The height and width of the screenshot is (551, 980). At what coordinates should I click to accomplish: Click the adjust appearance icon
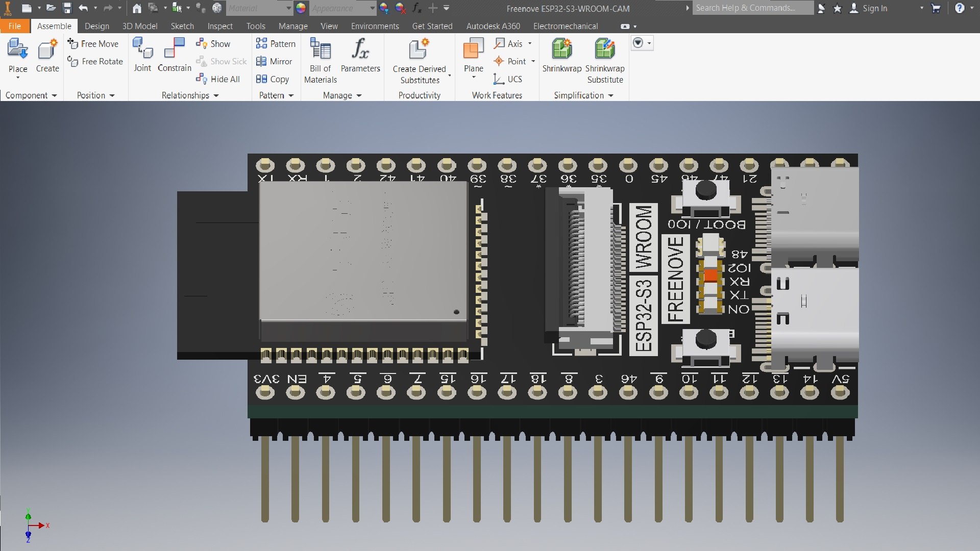[384, 8]
